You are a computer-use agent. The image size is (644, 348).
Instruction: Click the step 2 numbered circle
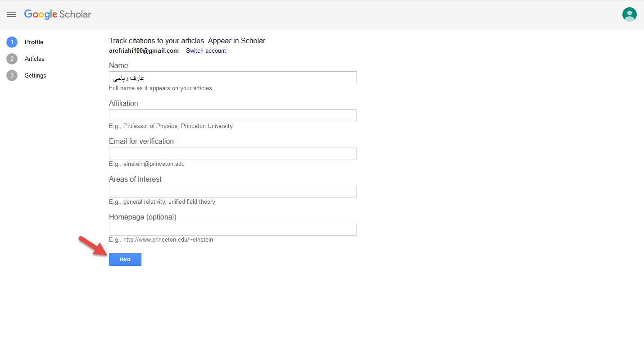pyautogui.click(x=12, y=59)
